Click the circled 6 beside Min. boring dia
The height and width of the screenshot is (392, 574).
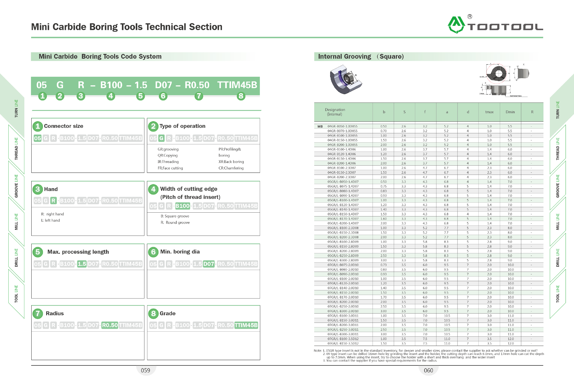(x=153, y=252)
